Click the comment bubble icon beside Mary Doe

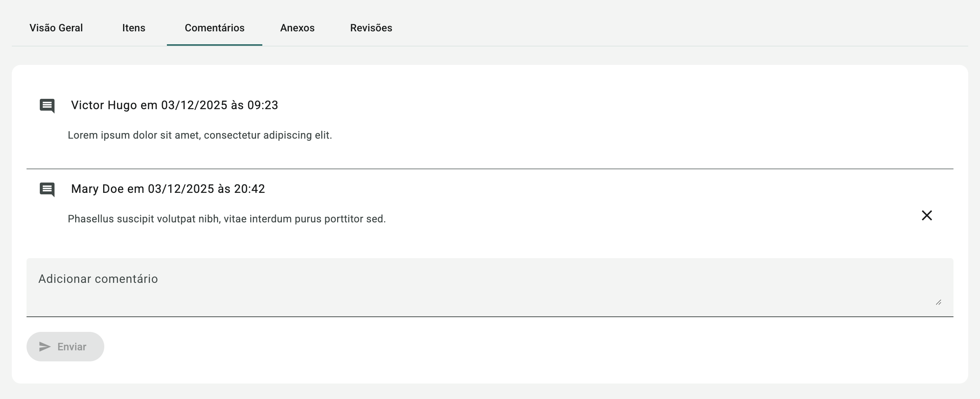click(x=47, y=189)
